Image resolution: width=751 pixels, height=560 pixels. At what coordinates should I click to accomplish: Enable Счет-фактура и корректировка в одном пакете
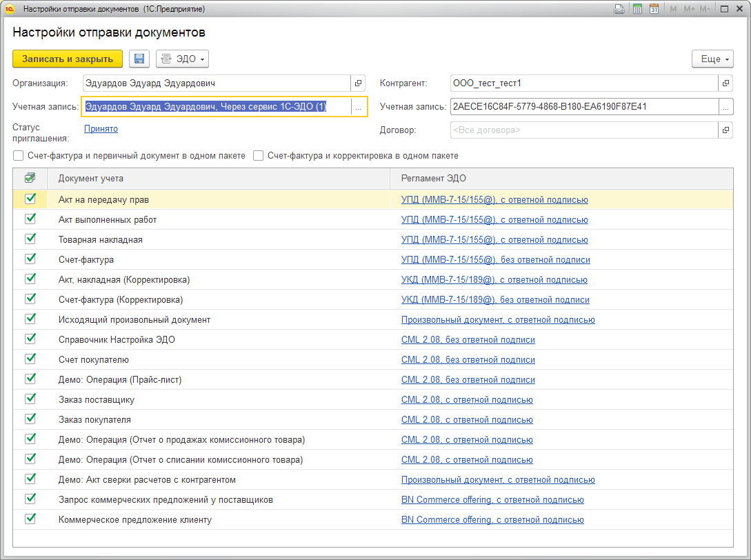258,156
